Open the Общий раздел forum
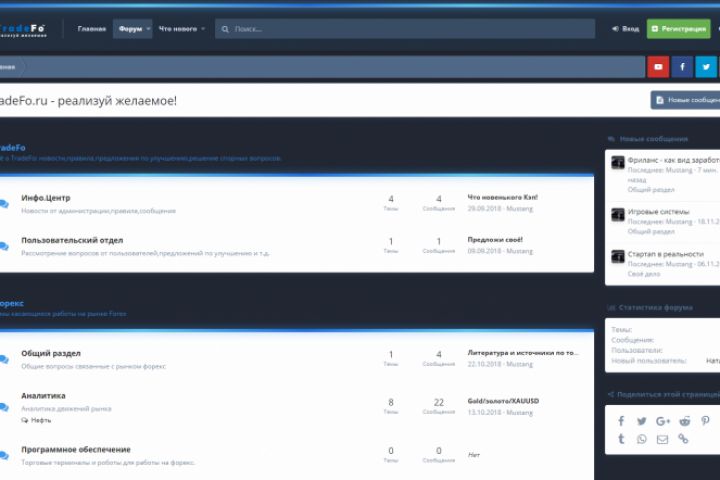 point(51,353)
